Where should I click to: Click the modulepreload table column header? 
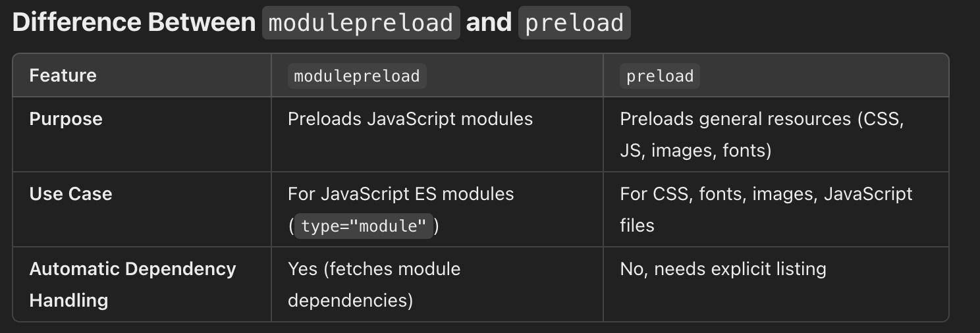[x=357, y=76]
